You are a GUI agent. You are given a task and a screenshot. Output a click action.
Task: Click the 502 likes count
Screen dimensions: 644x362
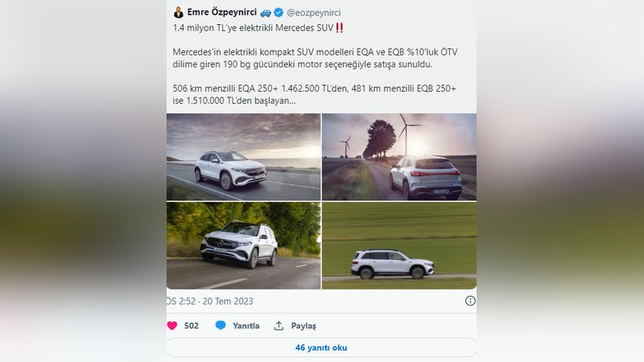click(192, 326)
